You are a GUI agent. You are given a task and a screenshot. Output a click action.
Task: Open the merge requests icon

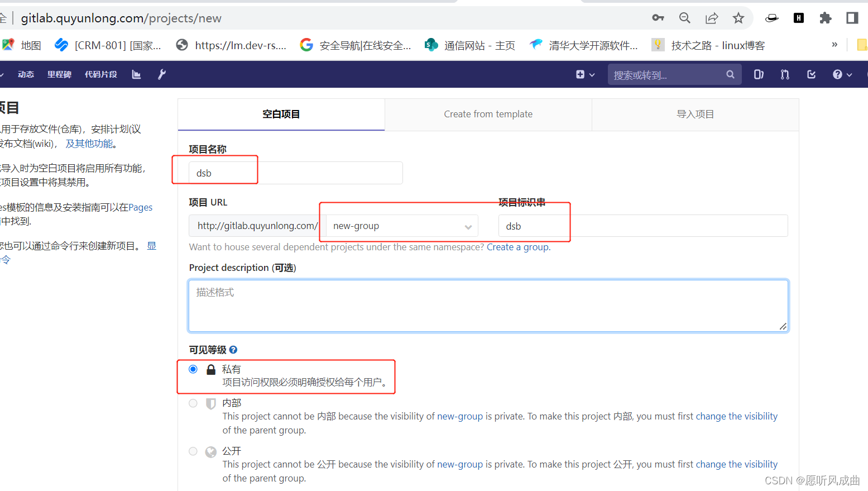pos(784,74)
